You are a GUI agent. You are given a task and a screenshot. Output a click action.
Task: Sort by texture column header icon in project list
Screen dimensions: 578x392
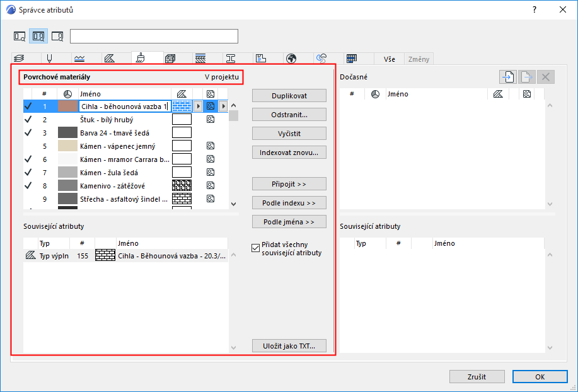pyautogui.click(x=211, y=94)
